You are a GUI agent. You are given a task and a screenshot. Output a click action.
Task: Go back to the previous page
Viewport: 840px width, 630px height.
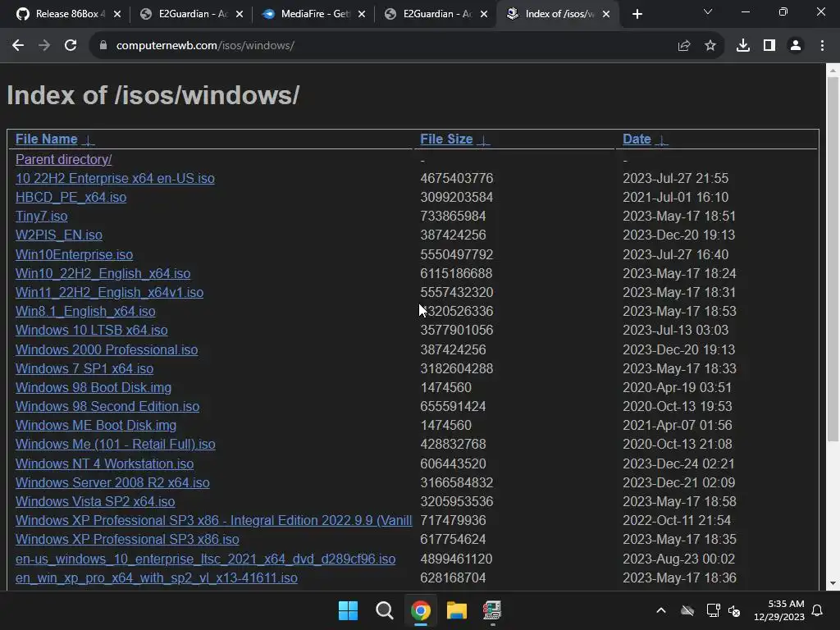pyautogui.click(x=18, y=46)
